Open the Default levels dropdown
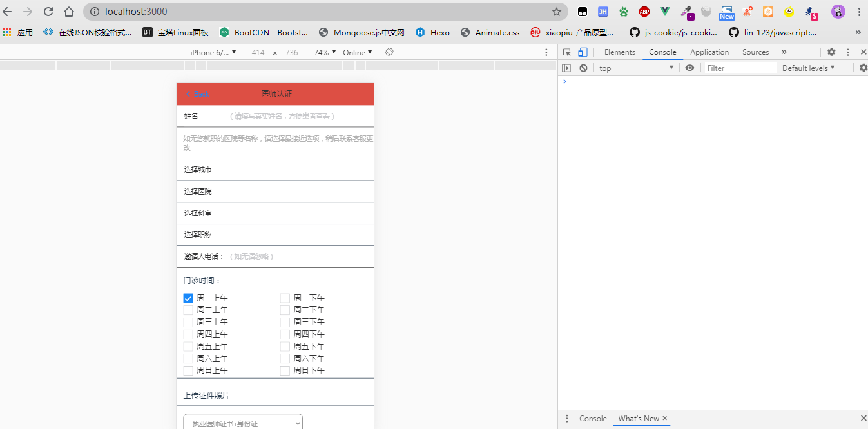The image size is (868, 429). coord(808,68)
